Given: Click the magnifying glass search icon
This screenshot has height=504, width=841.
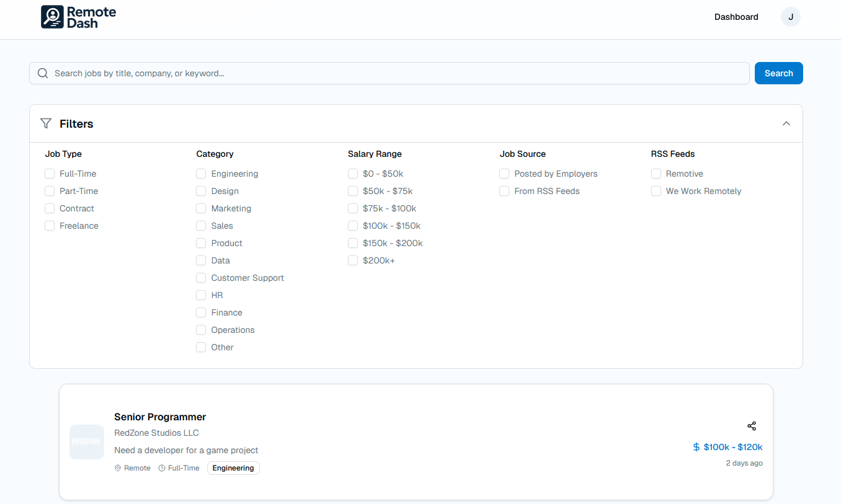Looking at the screenshot, I should point(42,73).
